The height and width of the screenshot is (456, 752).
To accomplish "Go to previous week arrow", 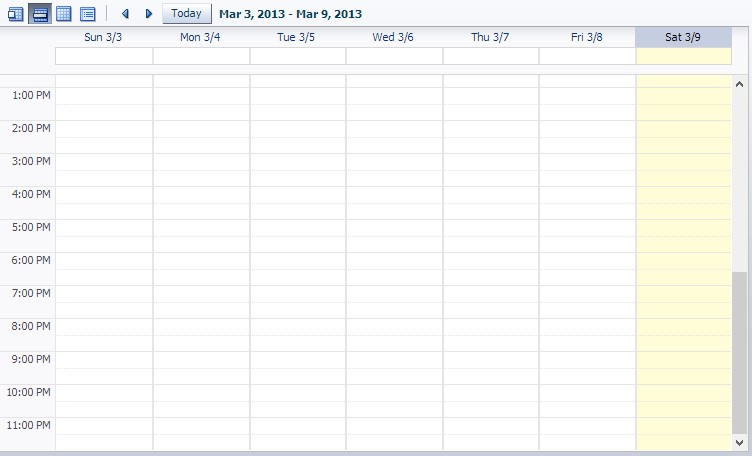I will 126,14.
